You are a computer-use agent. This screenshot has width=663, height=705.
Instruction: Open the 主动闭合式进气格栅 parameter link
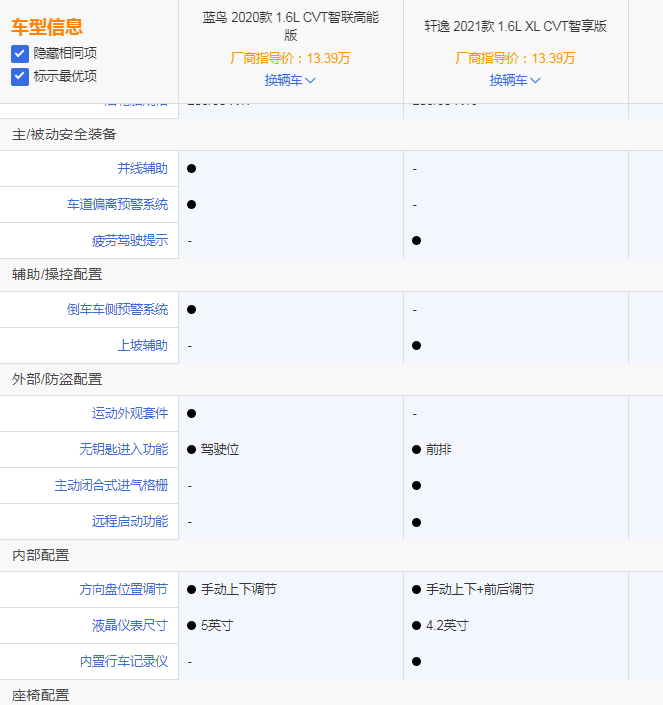111,486
